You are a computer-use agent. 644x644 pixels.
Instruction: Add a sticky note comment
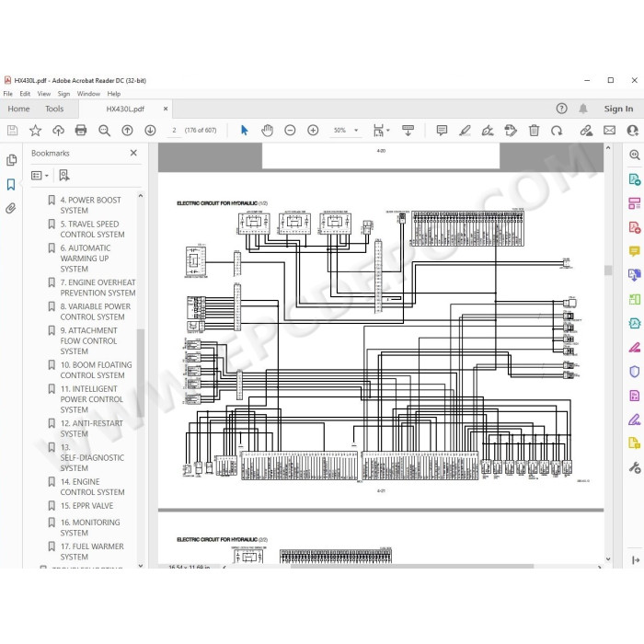pyautogui.click(x=442, y=131)
